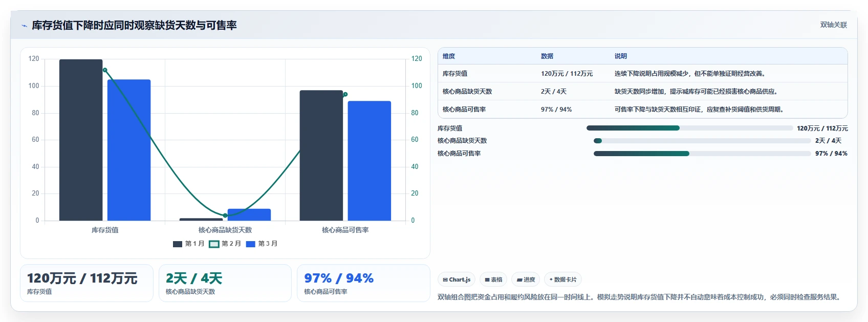Click the 核心商品可售率 progress bar

point(702,154)
